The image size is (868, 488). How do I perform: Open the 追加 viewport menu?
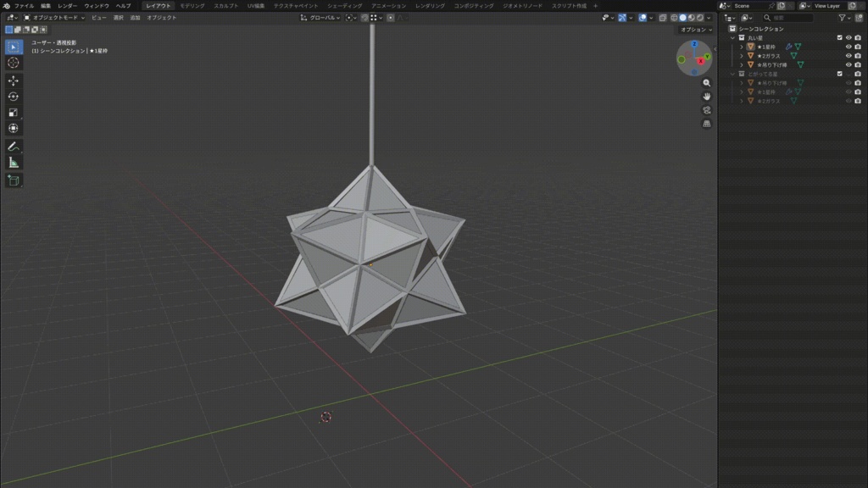pos(135,18)
